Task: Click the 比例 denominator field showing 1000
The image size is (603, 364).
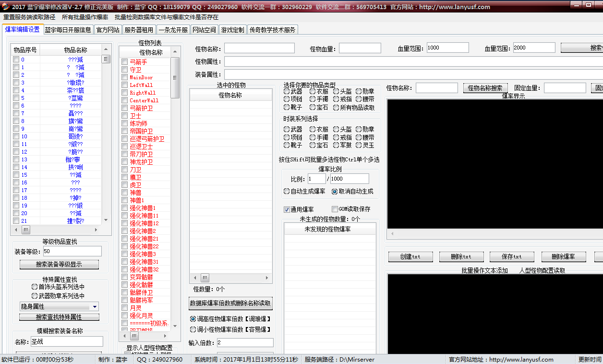Action: click(350, 179)
